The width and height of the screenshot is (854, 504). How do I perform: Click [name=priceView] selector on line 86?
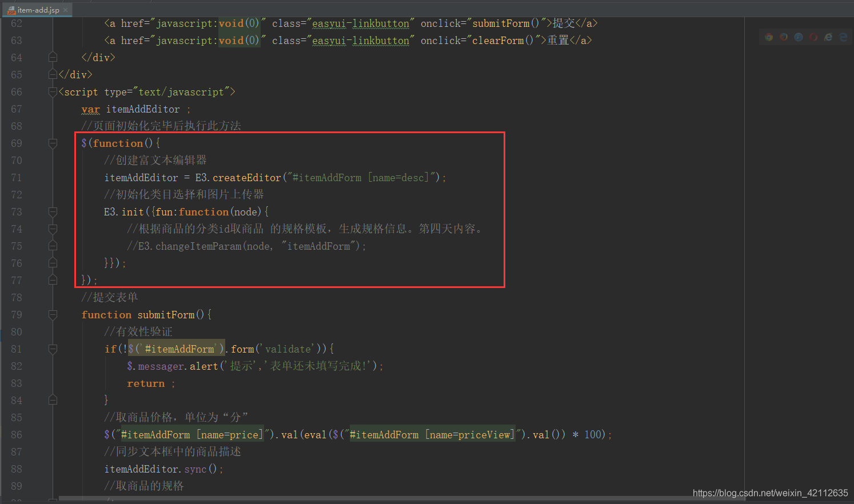[470, 435]
